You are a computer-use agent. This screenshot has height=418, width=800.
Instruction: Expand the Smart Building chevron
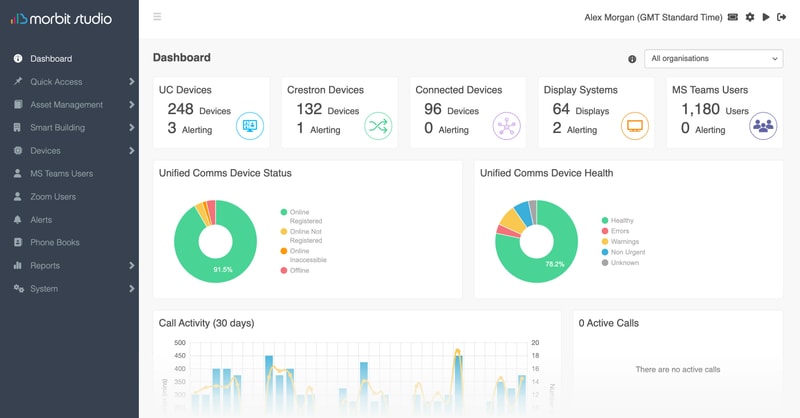132,127
